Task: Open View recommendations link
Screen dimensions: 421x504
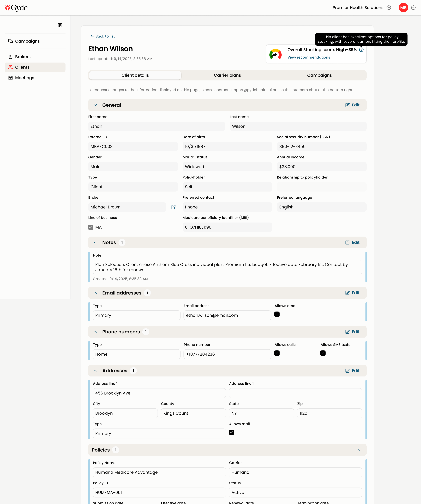Action: [x=309, y=57]
